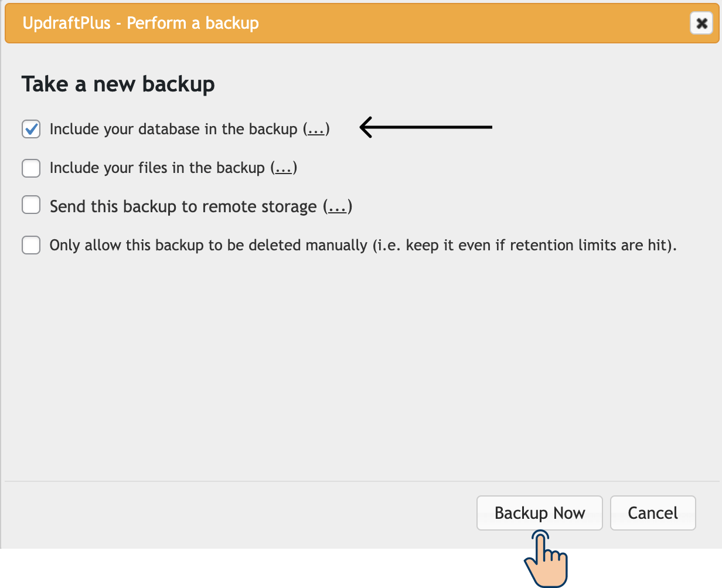
Task: Enable sending this backup to remote storage
Action: pos(30,205)
